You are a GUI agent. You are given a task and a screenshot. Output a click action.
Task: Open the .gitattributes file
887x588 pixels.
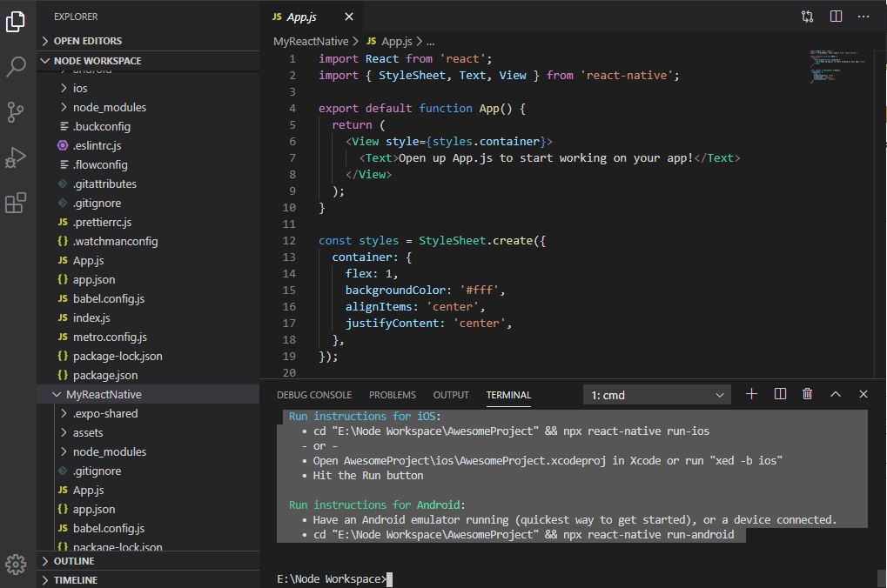pos(148,184)
